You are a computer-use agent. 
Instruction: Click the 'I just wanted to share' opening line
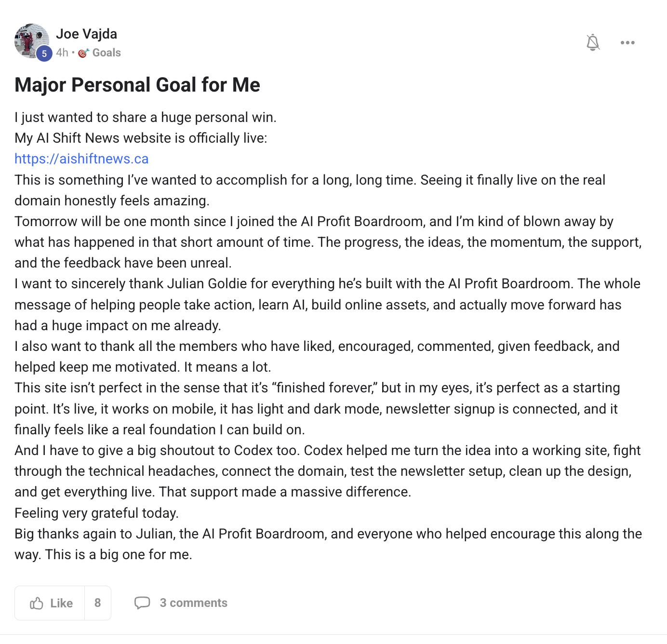[x=146, y=117]
